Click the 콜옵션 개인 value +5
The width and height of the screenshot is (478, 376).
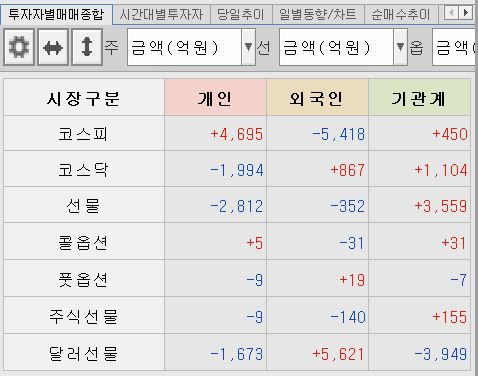point(254,243)
